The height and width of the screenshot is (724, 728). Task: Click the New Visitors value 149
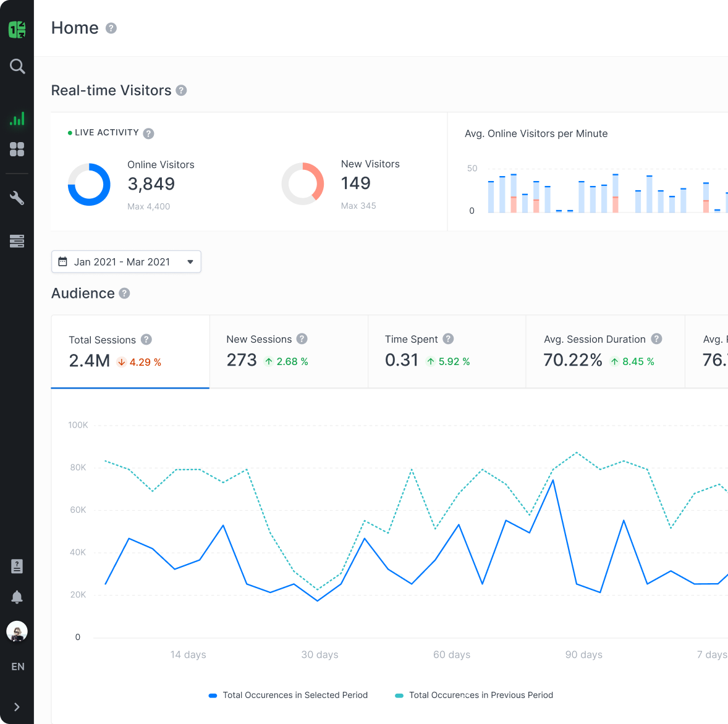pyautogui.click(x=355, y=183)
